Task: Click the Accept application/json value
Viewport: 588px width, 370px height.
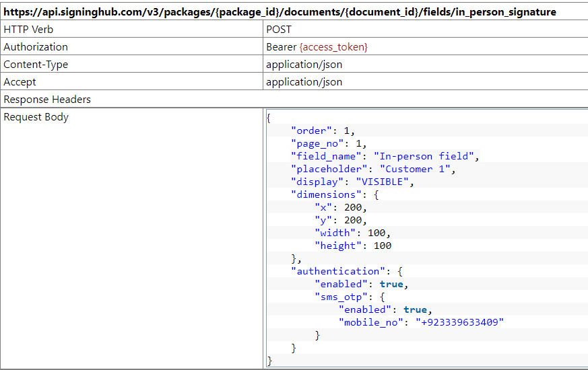Action: pos(304,82)
